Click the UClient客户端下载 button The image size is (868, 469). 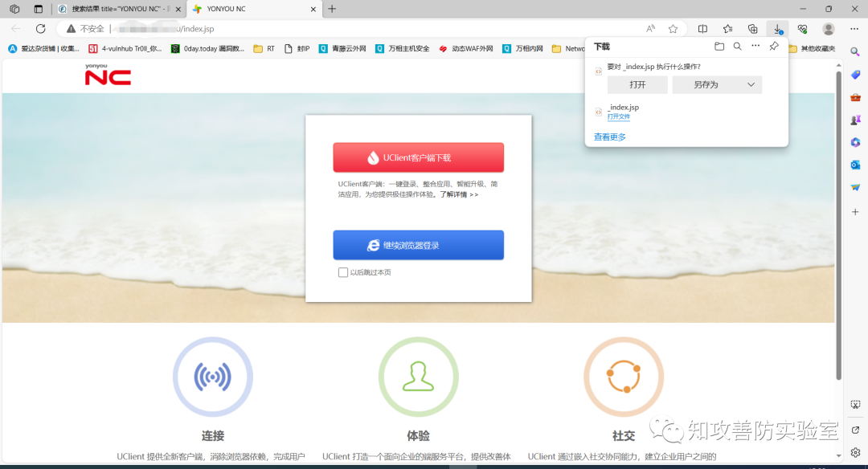pos(418,157)
